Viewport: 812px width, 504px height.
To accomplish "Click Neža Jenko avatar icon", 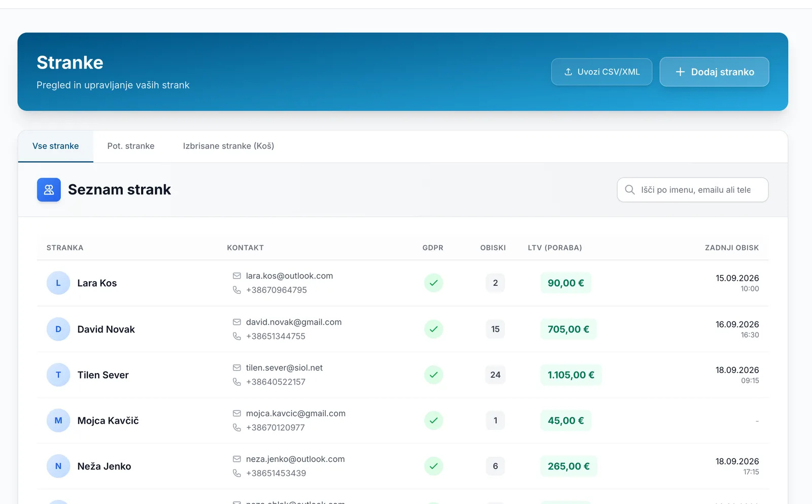I will coord(58,466).
